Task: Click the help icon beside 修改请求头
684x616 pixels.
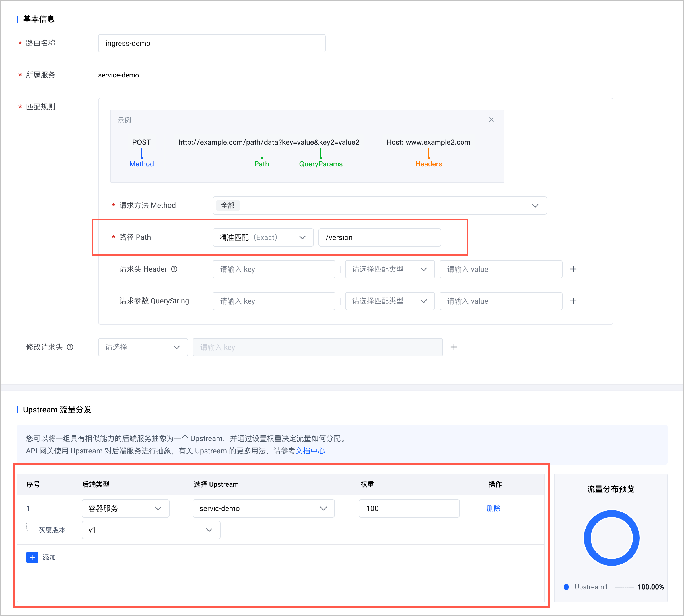Action: (x=70, y=347)
